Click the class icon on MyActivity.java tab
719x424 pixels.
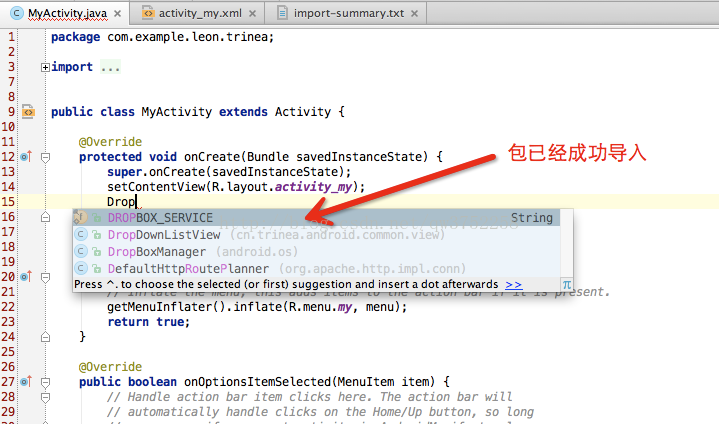(x=17, y=13)
